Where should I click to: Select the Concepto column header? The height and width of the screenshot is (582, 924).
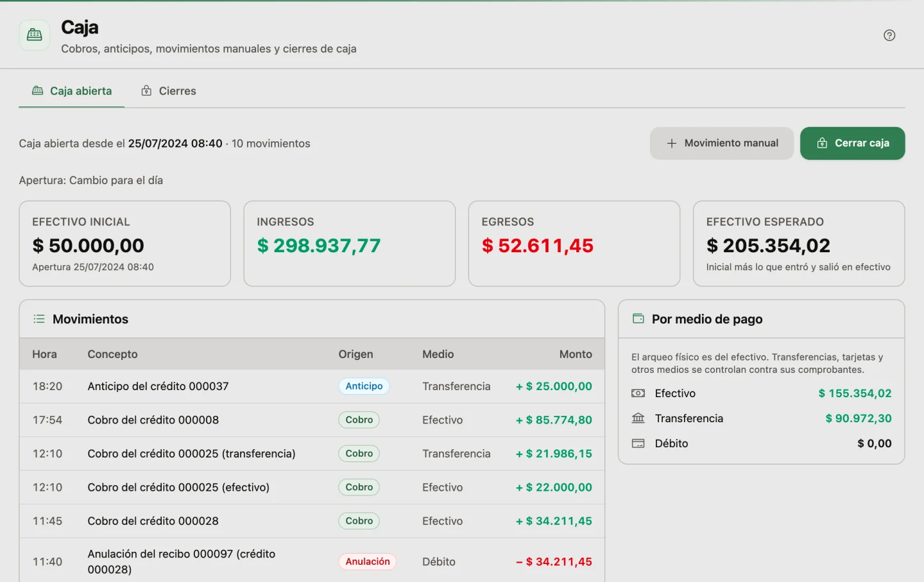click(113, 354)
